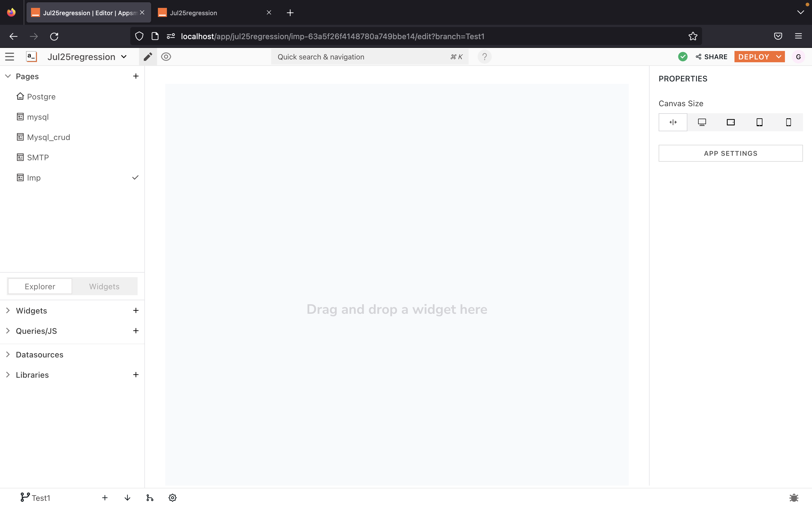Open the Jul25regression app name dropdown
812x507 pixels.
[87, 57]
